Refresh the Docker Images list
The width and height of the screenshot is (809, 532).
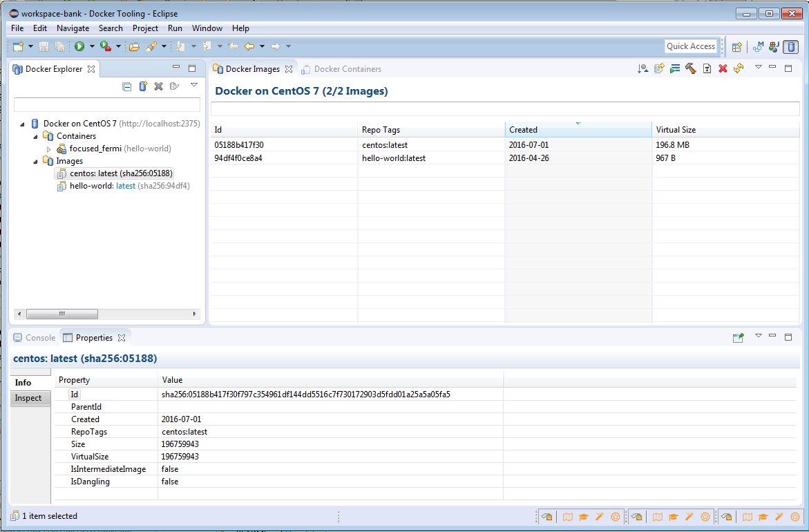pos(739,68)
